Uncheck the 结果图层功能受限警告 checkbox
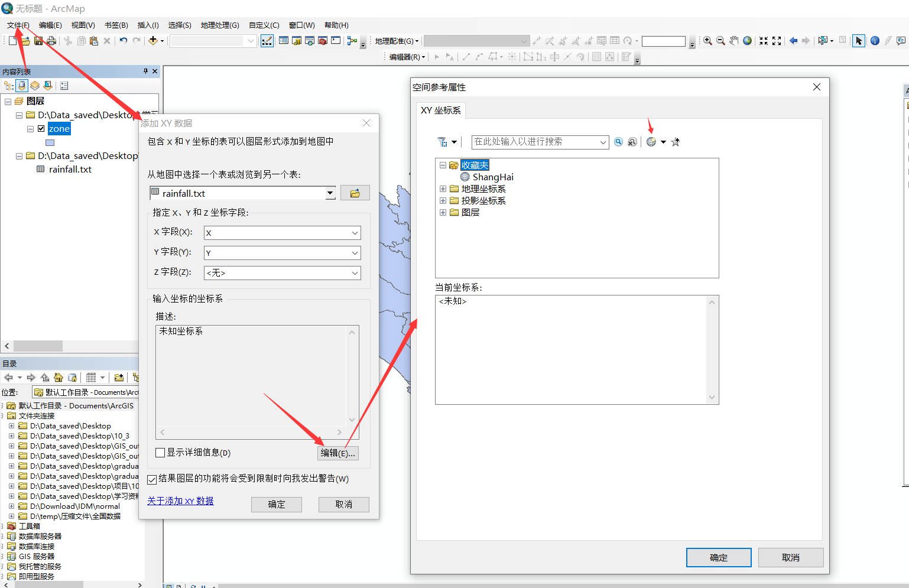 coord(152,479)
